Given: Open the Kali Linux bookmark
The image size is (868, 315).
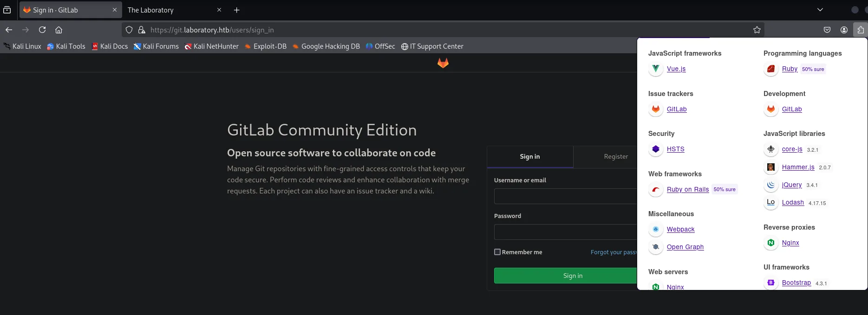Looking at the screenshot, I should coord(22,46).
